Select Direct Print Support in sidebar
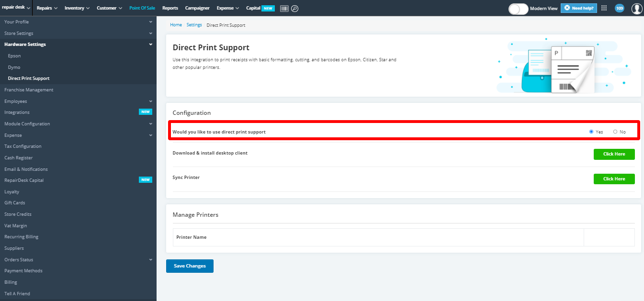The width and height of the screenshot is (644, 301). (29, 78)
